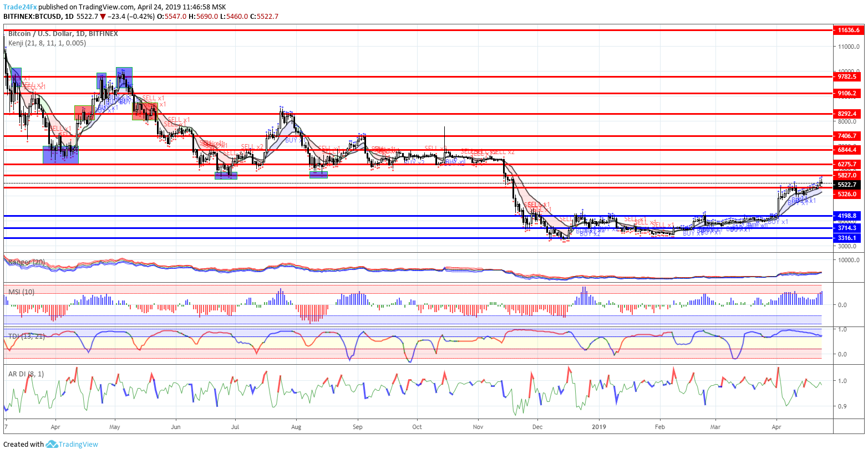Screen dimensions: 868x454
Task: Click the Dec label on time axis
Action: 537,427
